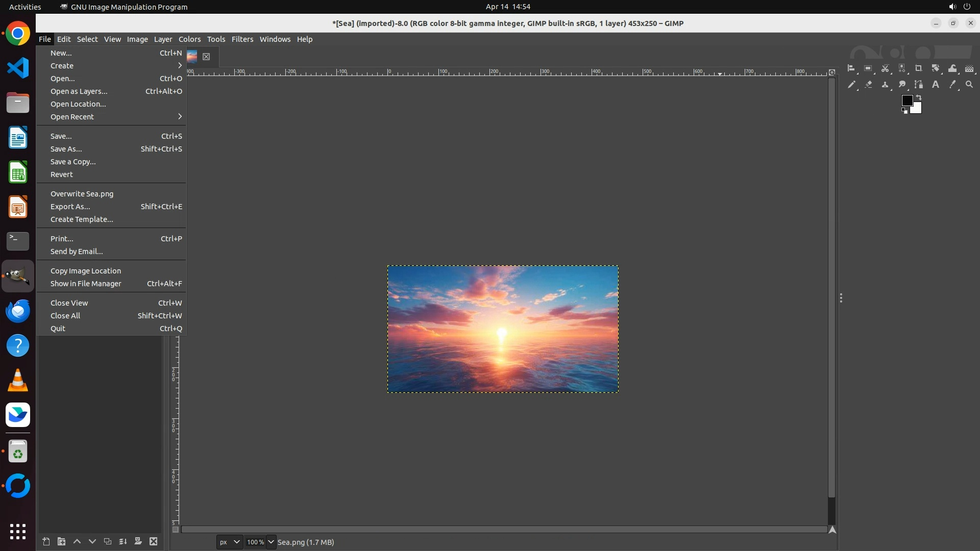The image size is (980, 551).
Task: Click the black foreground color swatch
Action: 906,100
